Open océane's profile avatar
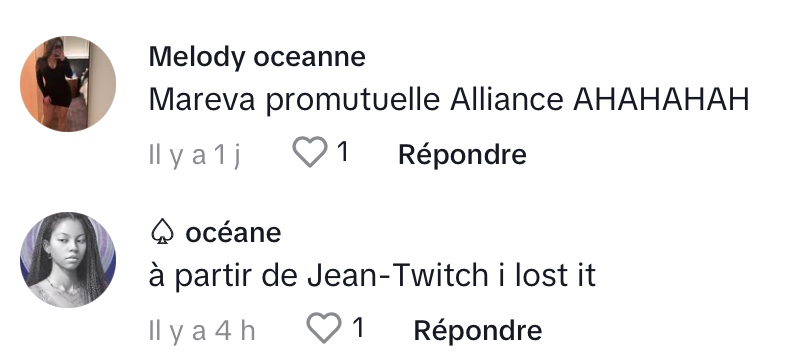Screen dimensions: 802x362 click(68, 260)
